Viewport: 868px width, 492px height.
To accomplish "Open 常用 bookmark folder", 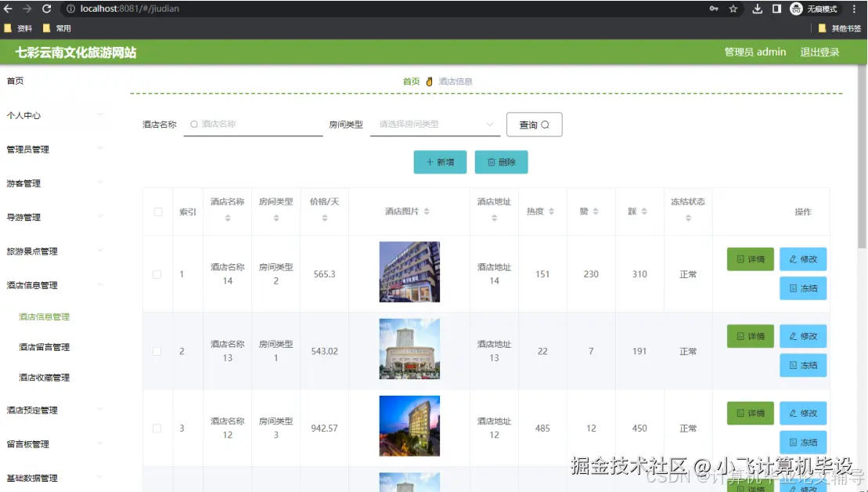I will 56,28.
